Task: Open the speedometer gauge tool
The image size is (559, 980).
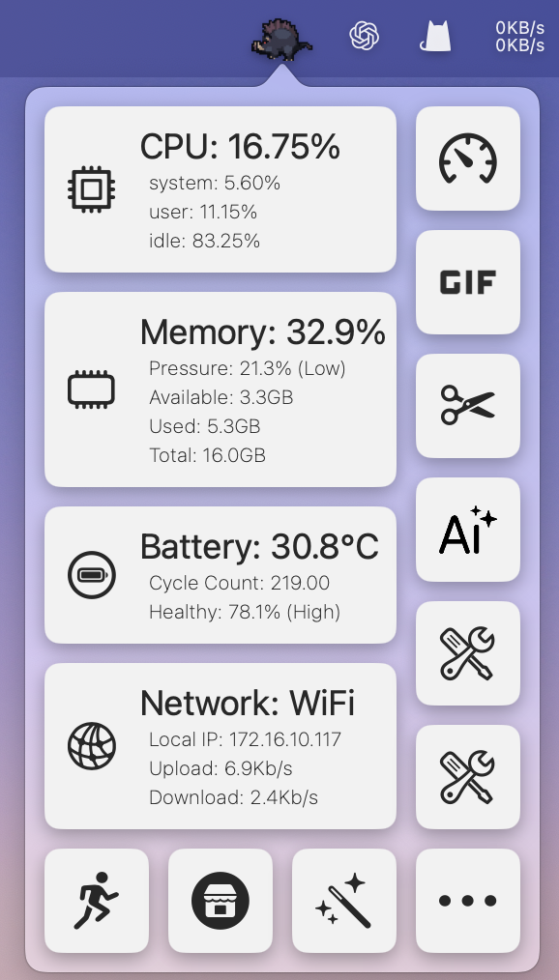Action: [468, 159]
